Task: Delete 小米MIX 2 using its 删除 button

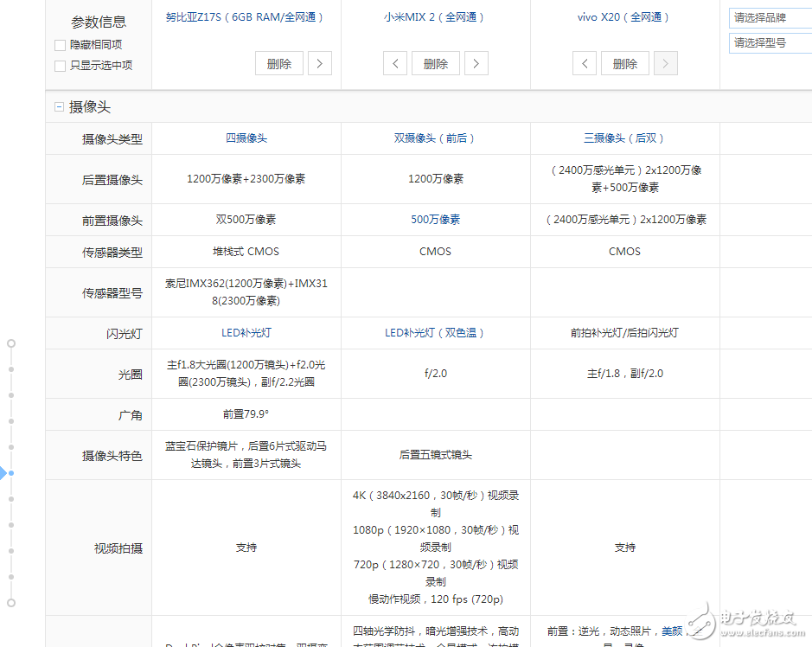Action: (435, 62)
